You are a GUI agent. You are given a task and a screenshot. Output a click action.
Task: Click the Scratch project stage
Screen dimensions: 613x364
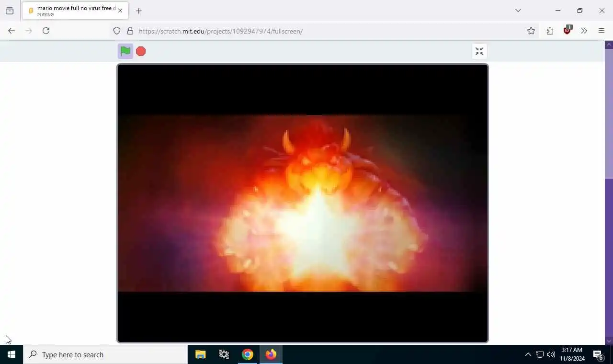point(303,204)
